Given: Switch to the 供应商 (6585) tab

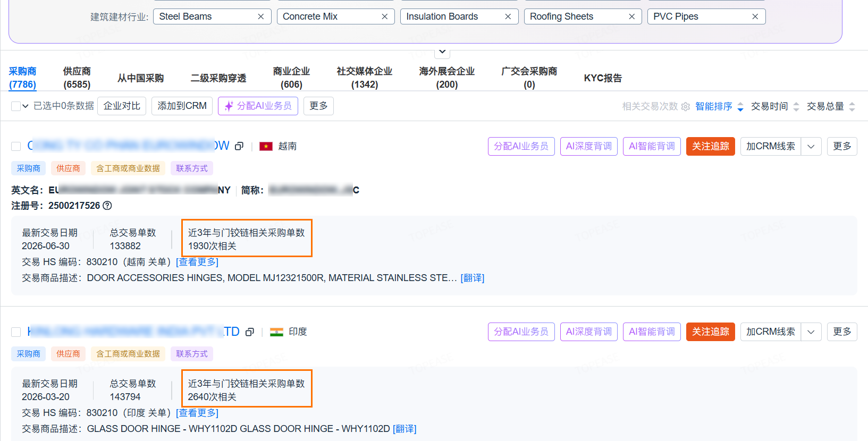Looking at the screenshot, I should click(77, 78).
